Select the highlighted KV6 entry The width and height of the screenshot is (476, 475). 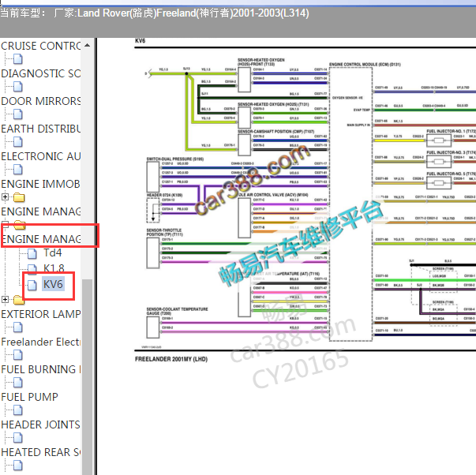tap(53, 284)
